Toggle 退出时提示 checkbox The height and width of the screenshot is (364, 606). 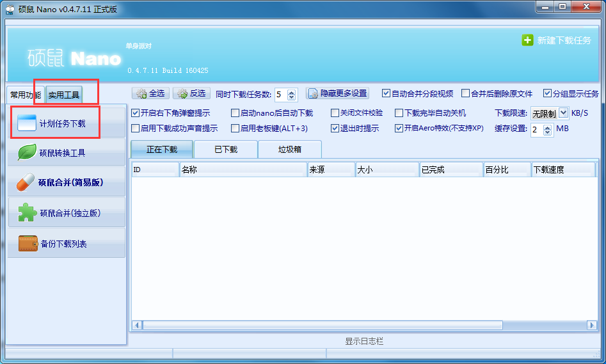335,128
